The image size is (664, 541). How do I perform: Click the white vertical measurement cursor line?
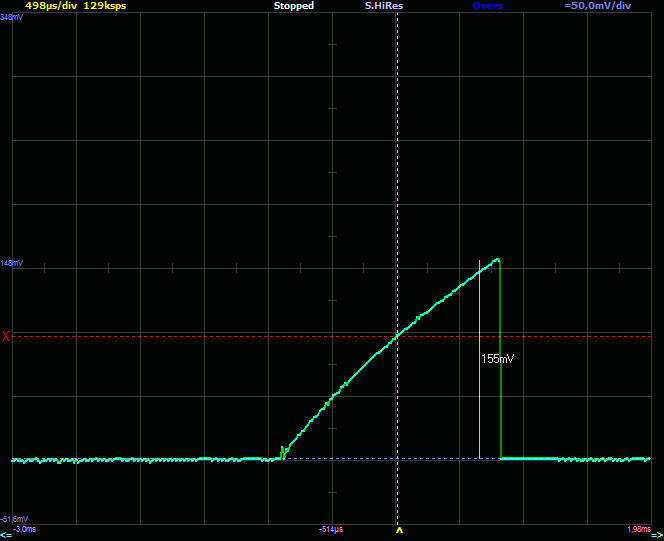click(x=480, y=400)
